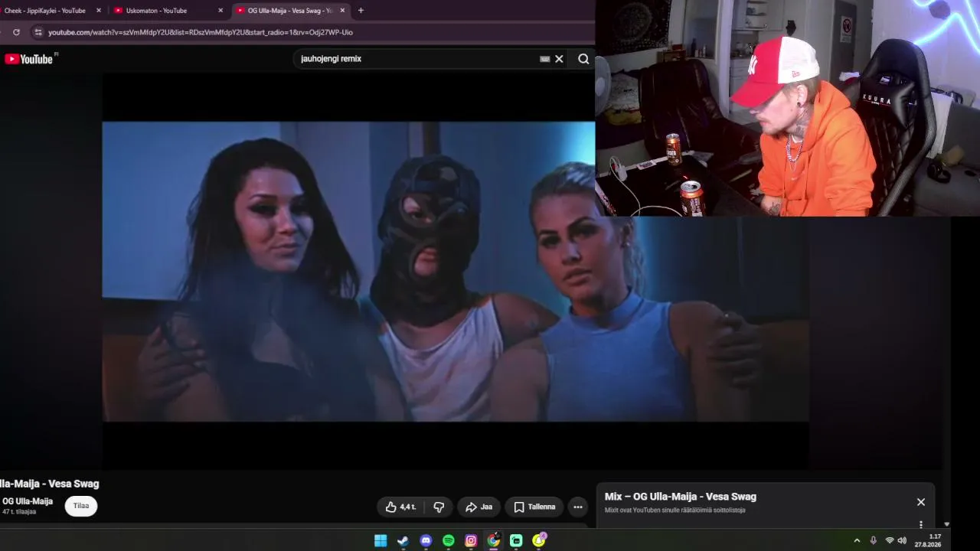This screenshot has height=551, width=980.
Task: Open the on-screen keyboard in search box
Action: point(545,59)
